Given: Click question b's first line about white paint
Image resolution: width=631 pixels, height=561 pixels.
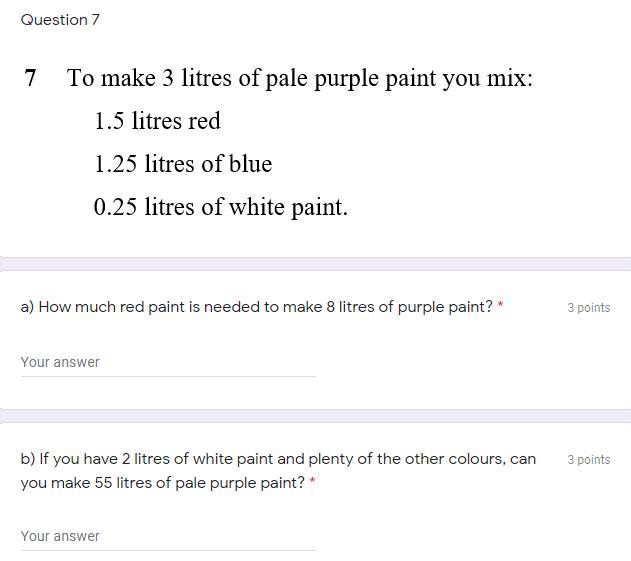Looking at the screenshot, I should click(x=278, y=459).
